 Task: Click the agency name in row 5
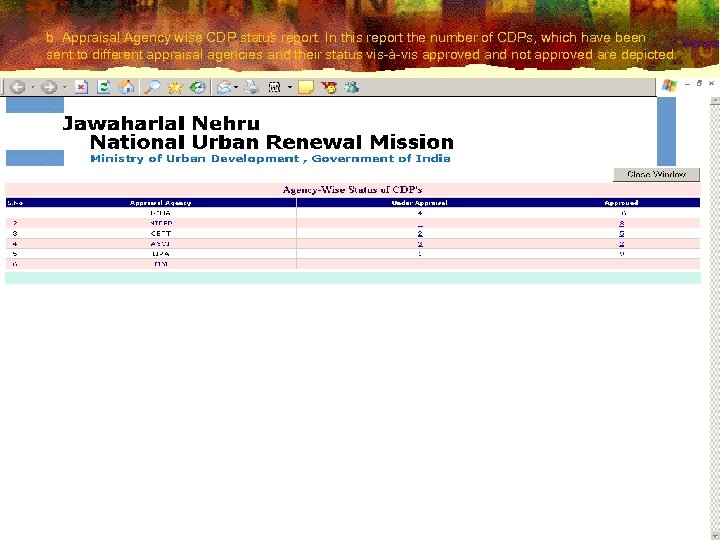[161, 254]
